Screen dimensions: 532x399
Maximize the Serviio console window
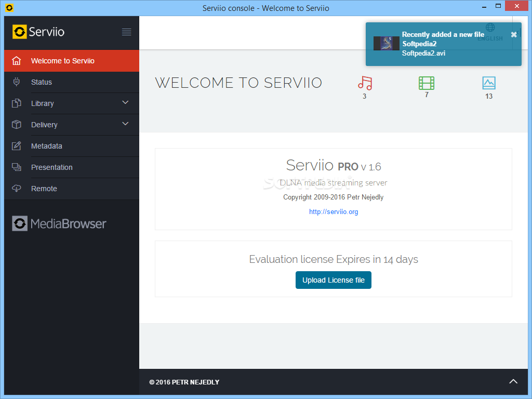tap(498, 6)
